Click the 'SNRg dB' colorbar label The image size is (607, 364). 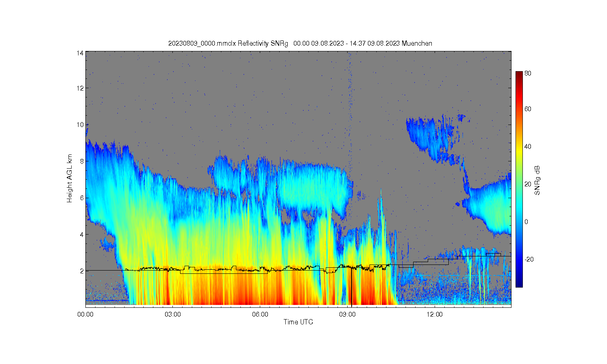(537, 180)
